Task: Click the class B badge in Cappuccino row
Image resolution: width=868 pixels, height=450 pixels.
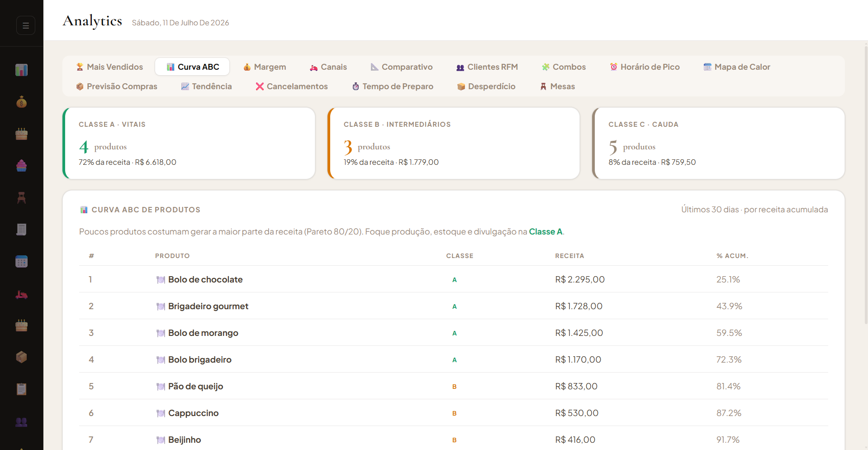Action: 454,413
